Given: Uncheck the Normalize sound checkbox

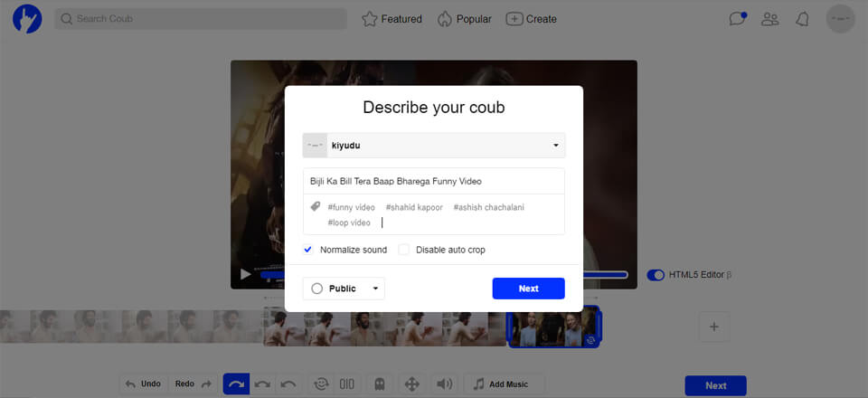Looking at the screenshot, I should pos(308,250).
